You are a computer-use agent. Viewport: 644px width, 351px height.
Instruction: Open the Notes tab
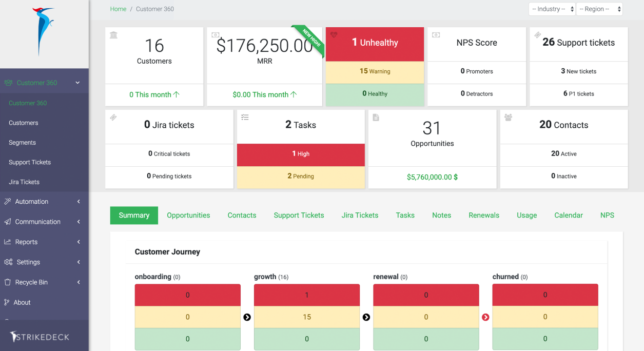pyautogui.click(x=441, y=216)
